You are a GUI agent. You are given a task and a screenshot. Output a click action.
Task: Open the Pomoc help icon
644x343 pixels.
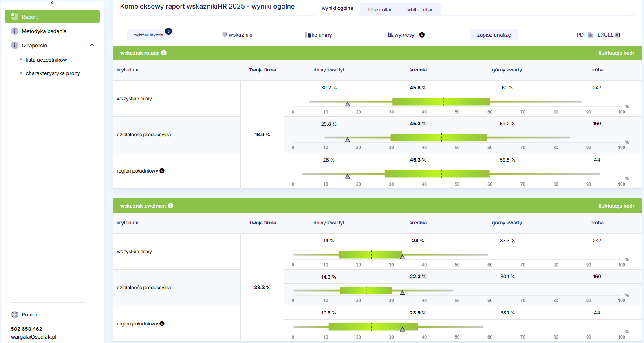[x=15, y=314]
